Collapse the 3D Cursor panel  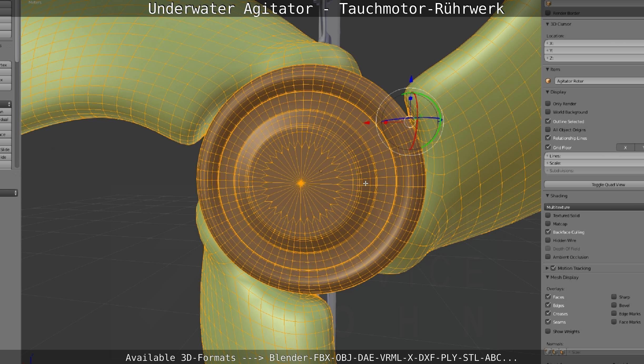click(547, 24)
